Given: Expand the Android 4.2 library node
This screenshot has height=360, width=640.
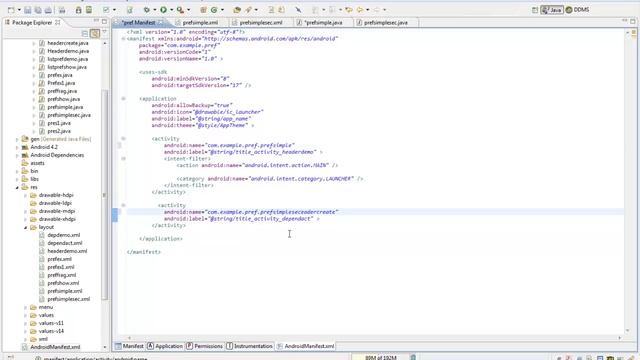Looking at the screenshot, I should point(17,147).
